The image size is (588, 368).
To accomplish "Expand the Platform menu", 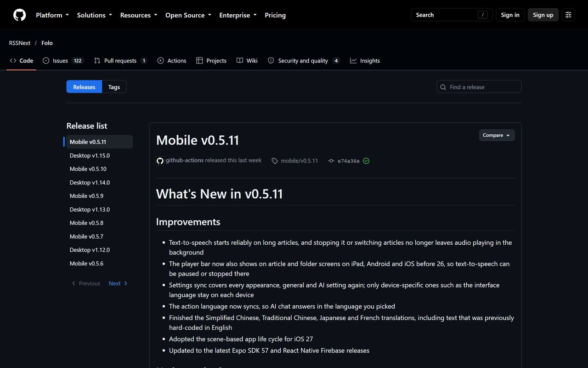I will tap(52, 15).
